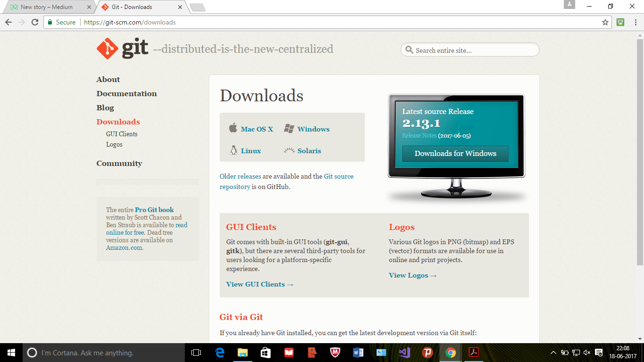Open the Action Center notification icon

click(x=599, y=353)
